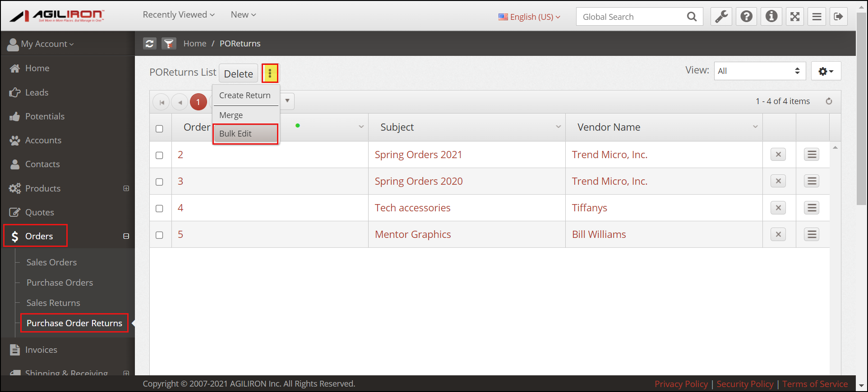Choose Bulk Edit from the menu

pos(246,134)
